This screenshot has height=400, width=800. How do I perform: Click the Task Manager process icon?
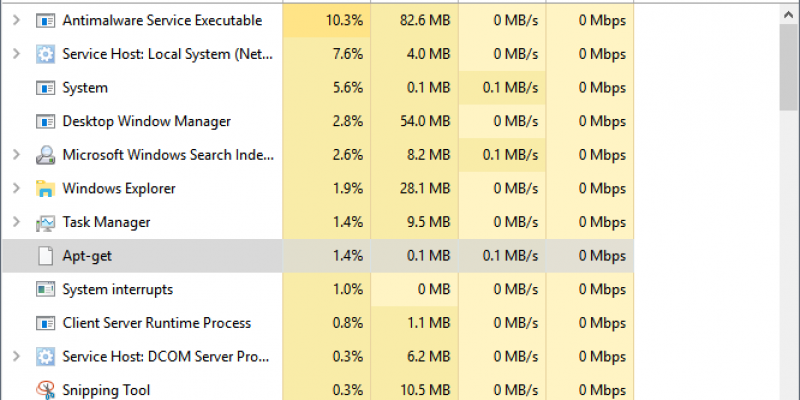coord(45,222)
